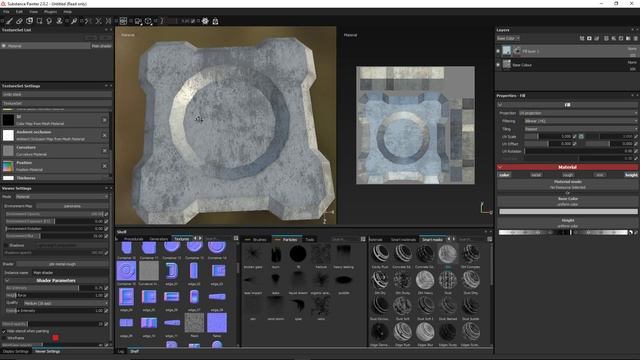Open the Edit menu
Image resolution: width=640 pixels, height=360 pixels.
19,12
